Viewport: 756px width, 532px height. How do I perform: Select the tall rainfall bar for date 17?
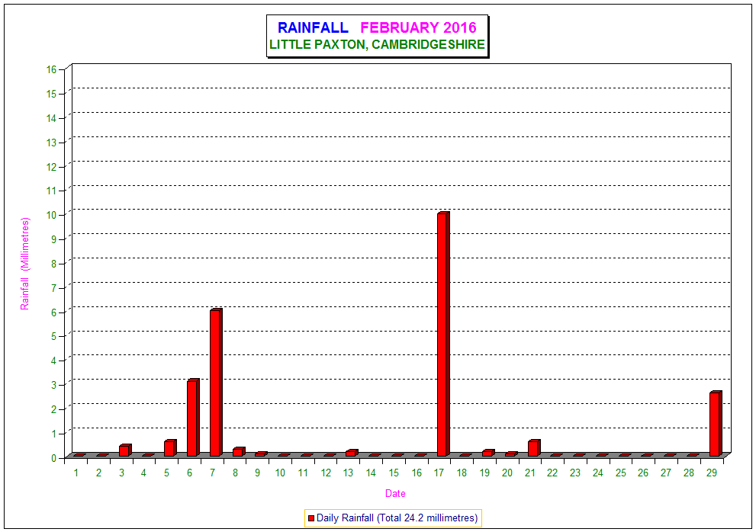[x=443, y=334]
